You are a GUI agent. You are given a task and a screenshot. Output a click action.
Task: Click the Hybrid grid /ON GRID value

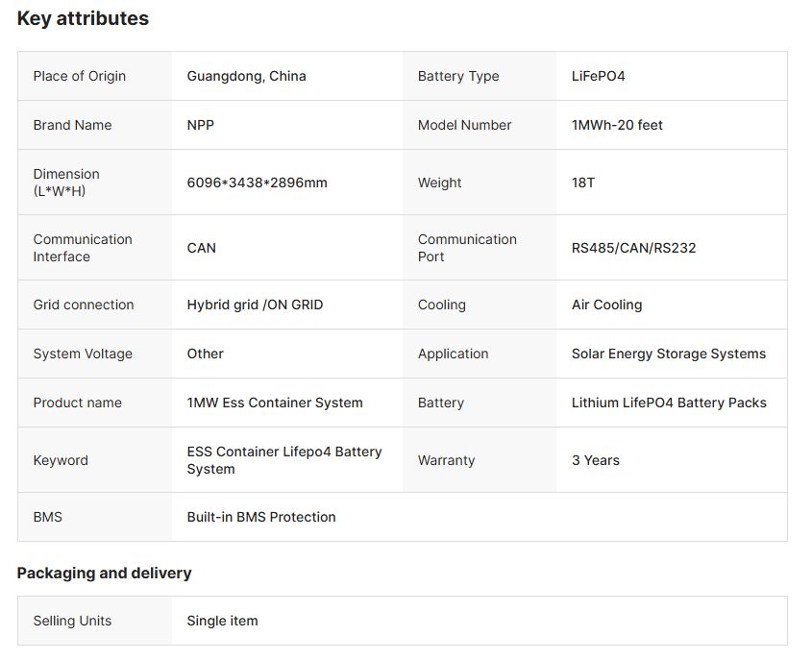[x=255, y=305]
